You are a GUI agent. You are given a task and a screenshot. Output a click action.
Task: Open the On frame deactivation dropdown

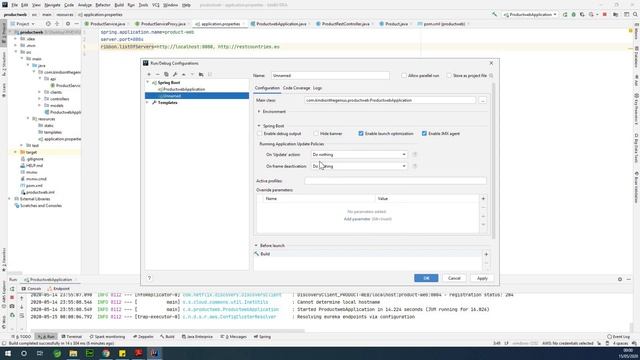pyautogui.click(x=359, y=166)
